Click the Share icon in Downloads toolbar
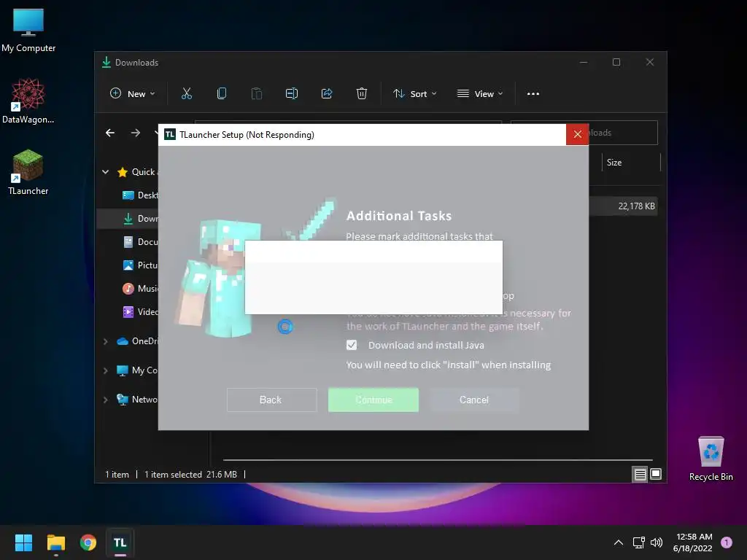Image resolution: width=747 pixels, height=560 pixels. (x=327, y=94)
